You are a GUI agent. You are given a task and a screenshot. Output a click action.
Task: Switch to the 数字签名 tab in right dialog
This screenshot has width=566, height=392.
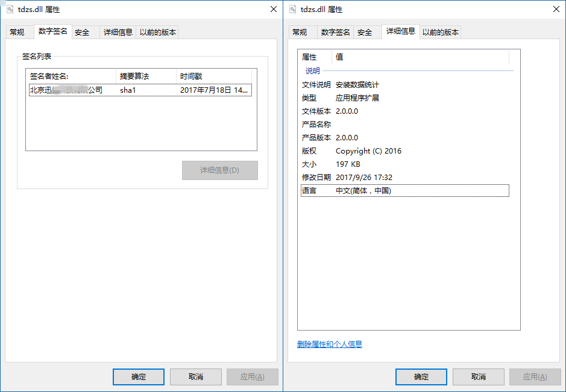(x=335, y=31)
